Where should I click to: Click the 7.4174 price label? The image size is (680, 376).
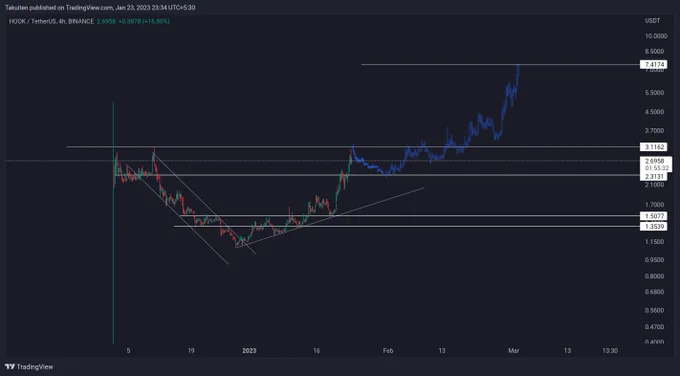pyautogui.click(x=654, y=65)
